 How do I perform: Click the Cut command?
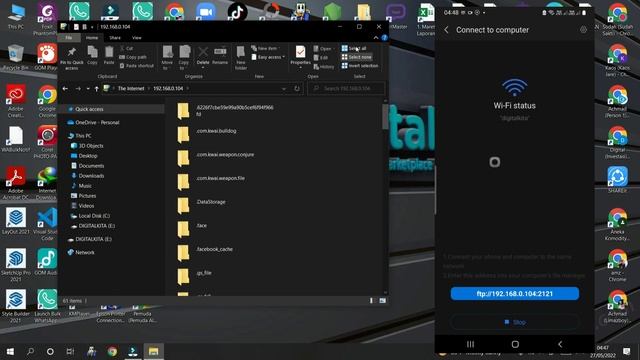[127, 48]
